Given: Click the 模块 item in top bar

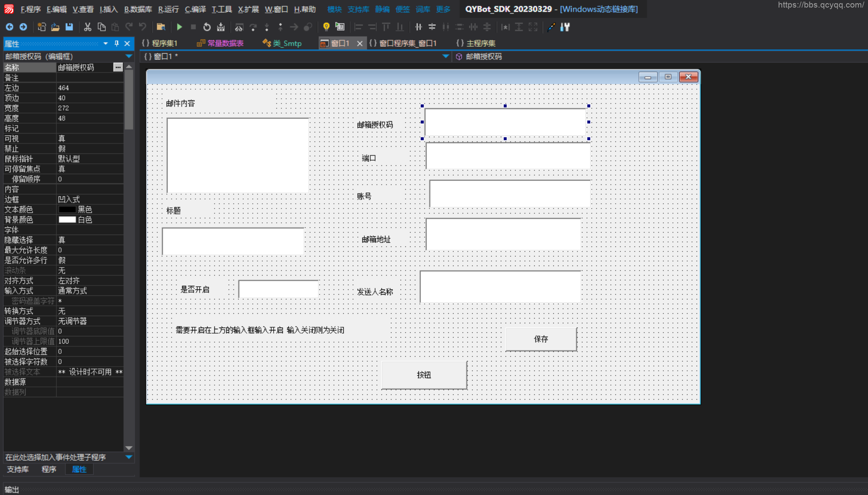Looking at the screenshot, I should tap(335, 9).
